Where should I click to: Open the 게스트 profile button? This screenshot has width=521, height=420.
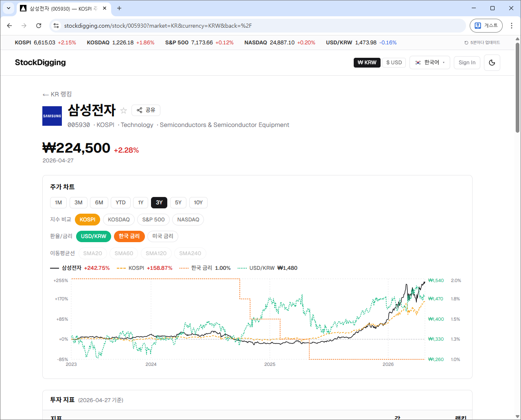[486, 26]
